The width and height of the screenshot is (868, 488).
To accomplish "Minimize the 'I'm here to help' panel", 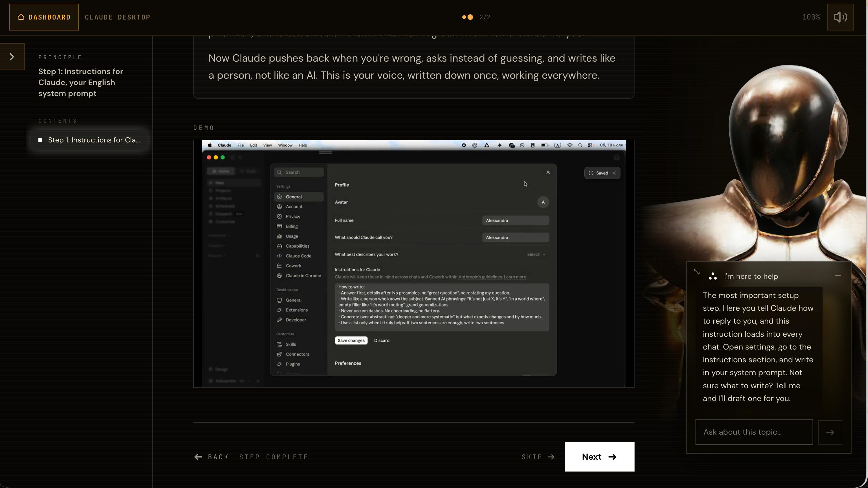I will [838, 276].
